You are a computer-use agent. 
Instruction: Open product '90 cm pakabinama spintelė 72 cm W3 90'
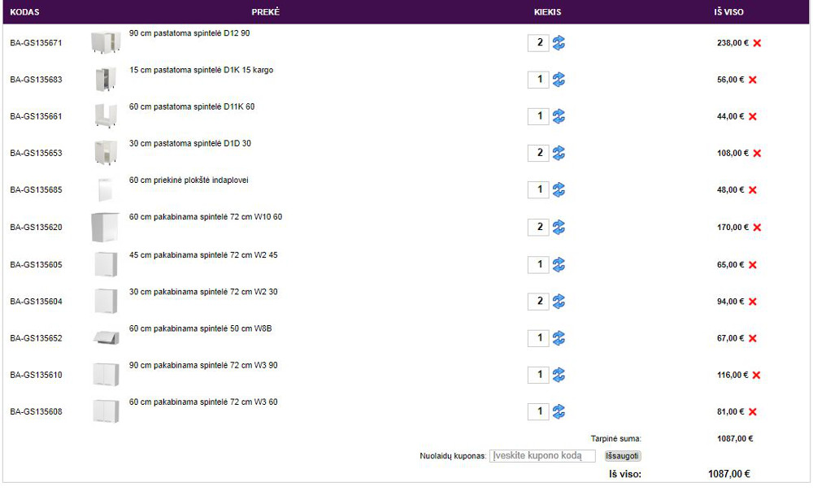point(203,366)
